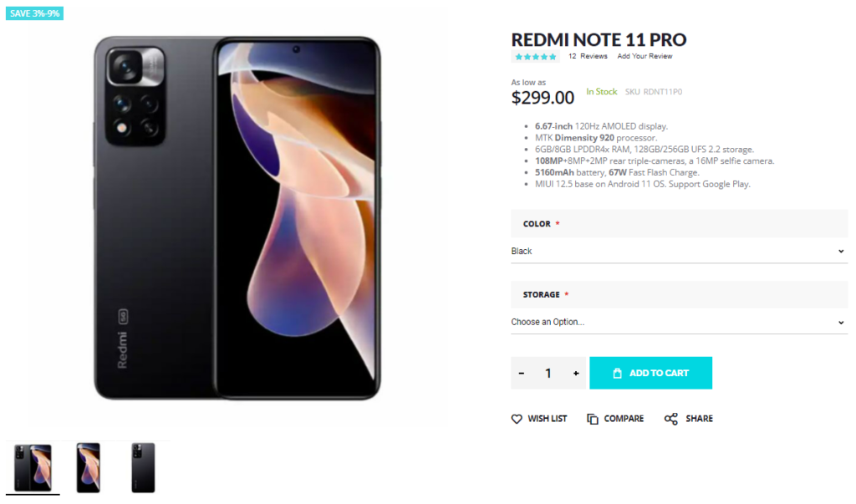Select the third thumbnail showing phone back
The width and height of the screenshot is (856, 504).
coord(143,468)
